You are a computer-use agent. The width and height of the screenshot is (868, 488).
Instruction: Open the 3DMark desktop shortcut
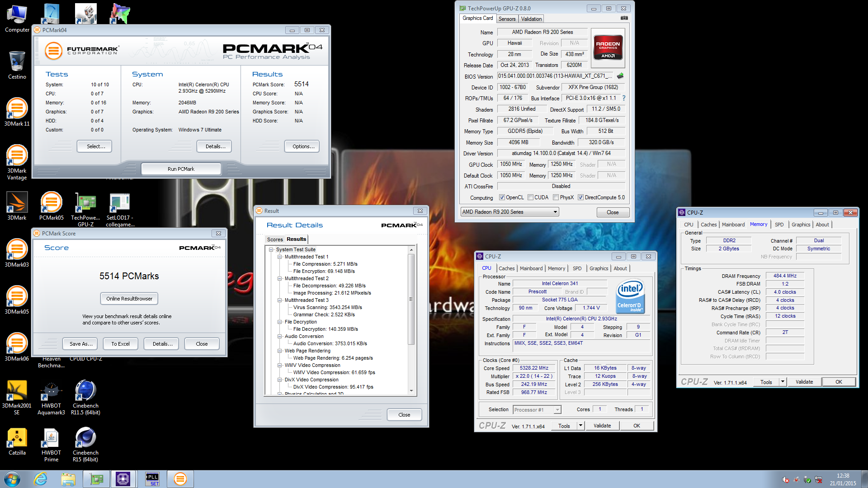(17, 206)
